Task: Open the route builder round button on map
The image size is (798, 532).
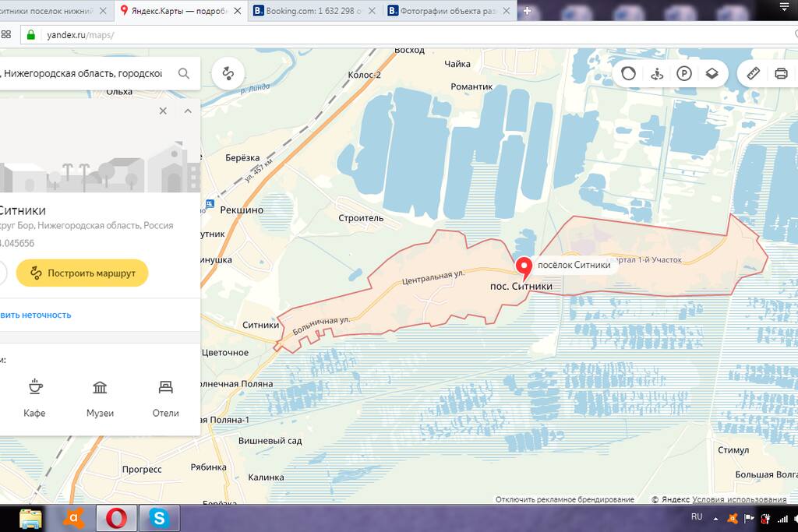Action: click(228, 74)
